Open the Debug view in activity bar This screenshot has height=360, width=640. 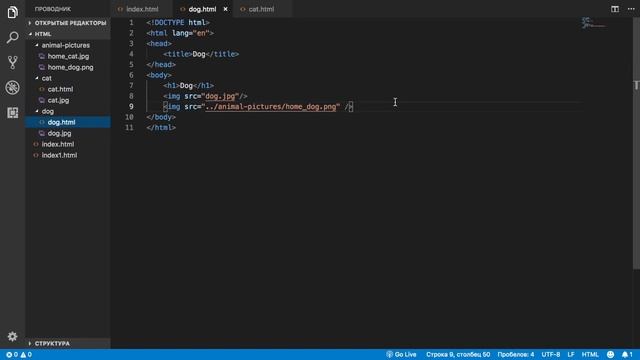[x=12, y=87]
